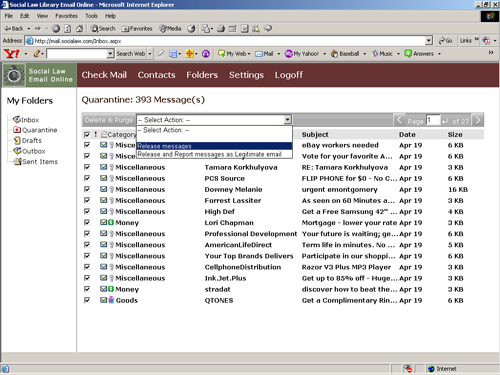This screenshot has width=500, height=375.
Task: Click envelope icon in Tamara Korkhulyova row
Action: [x=104, y=167]
